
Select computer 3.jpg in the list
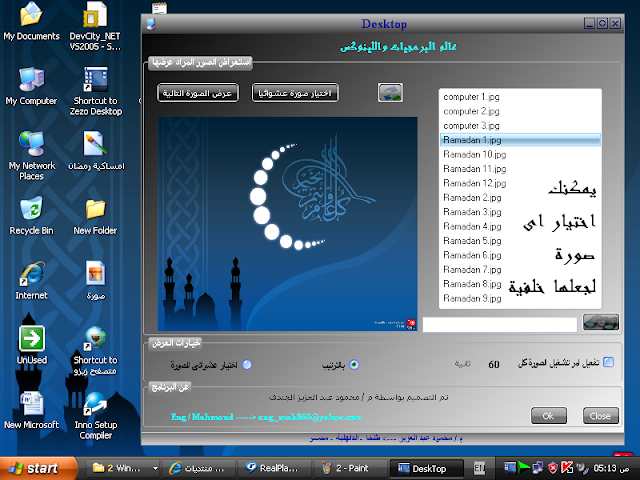[x=520, y=126]
